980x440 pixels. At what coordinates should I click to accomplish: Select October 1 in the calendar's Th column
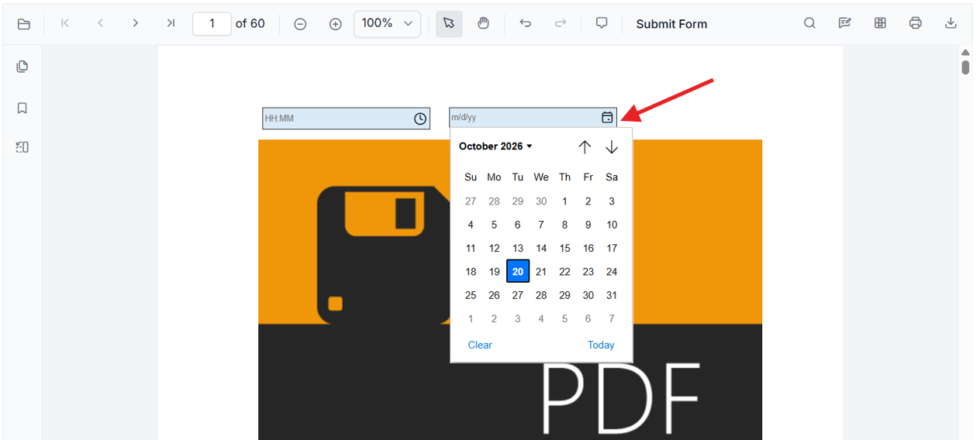pyautogui.click(x=564, y=201)
